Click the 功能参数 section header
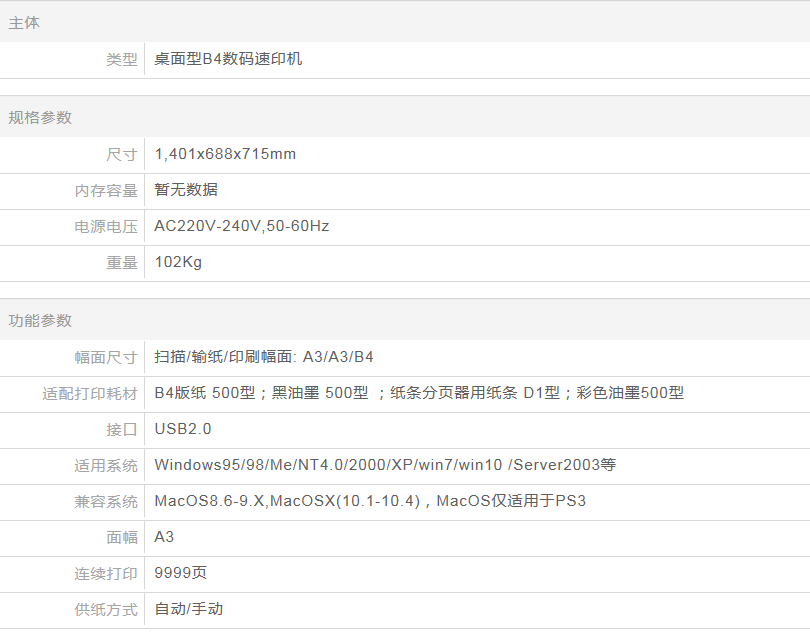Image resolution: width=810 pixels, height=632 pixels. click(x=41, y=320)
